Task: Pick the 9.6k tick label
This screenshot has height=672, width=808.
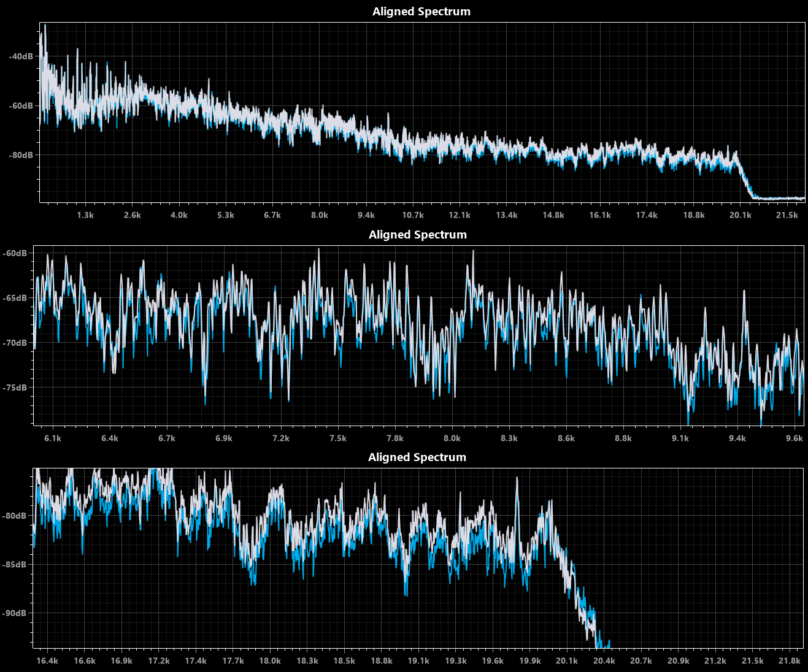Action: (x=795, y=438)
